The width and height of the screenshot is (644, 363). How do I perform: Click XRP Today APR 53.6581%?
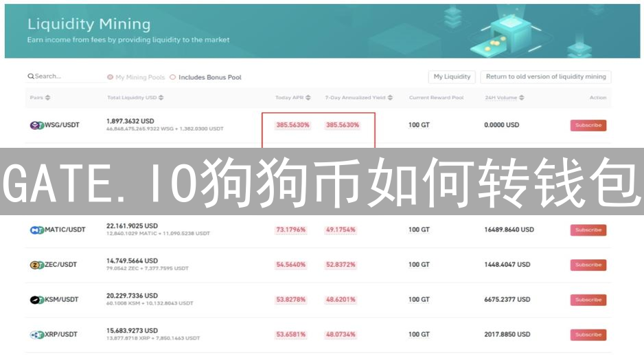(291, 335)
